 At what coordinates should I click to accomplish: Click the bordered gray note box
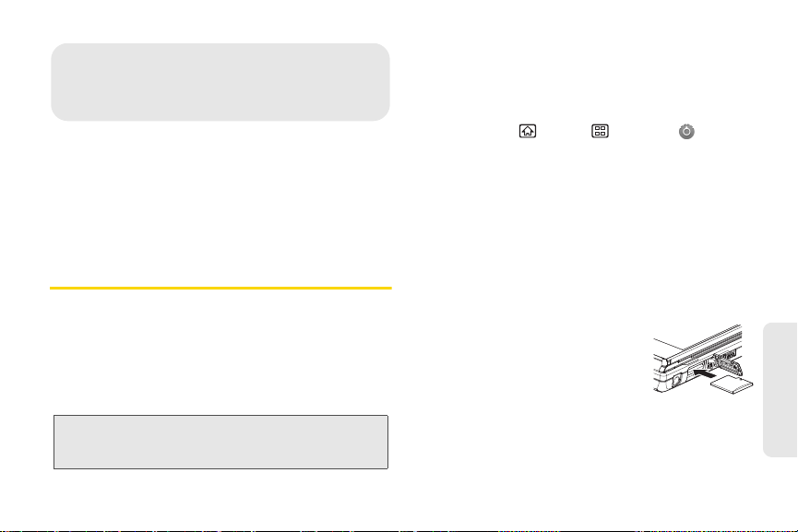220,442
